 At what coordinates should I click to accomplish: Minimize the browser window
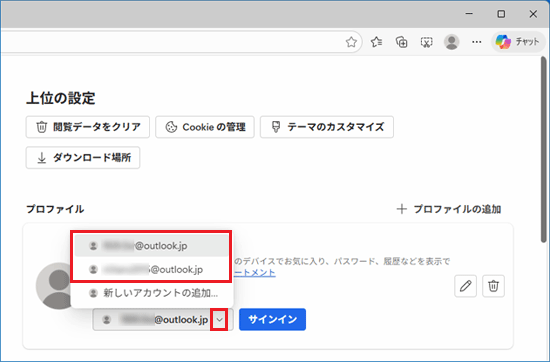469,14
